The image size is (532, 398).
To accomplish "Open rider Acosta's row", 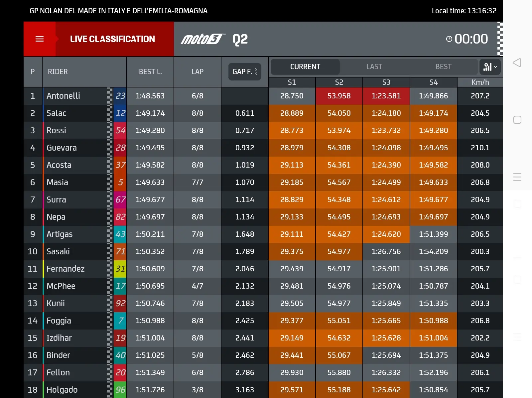I will [263, 165].
